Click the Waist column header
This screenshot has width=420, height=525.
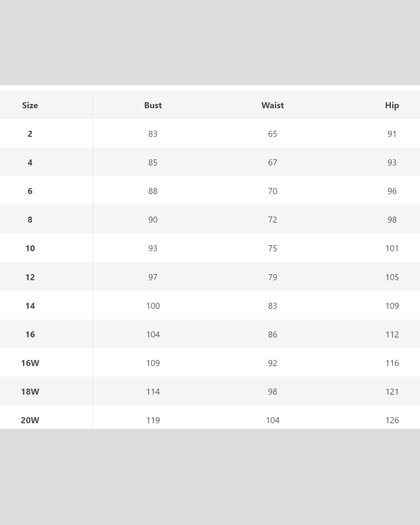(x=272, y=105)
